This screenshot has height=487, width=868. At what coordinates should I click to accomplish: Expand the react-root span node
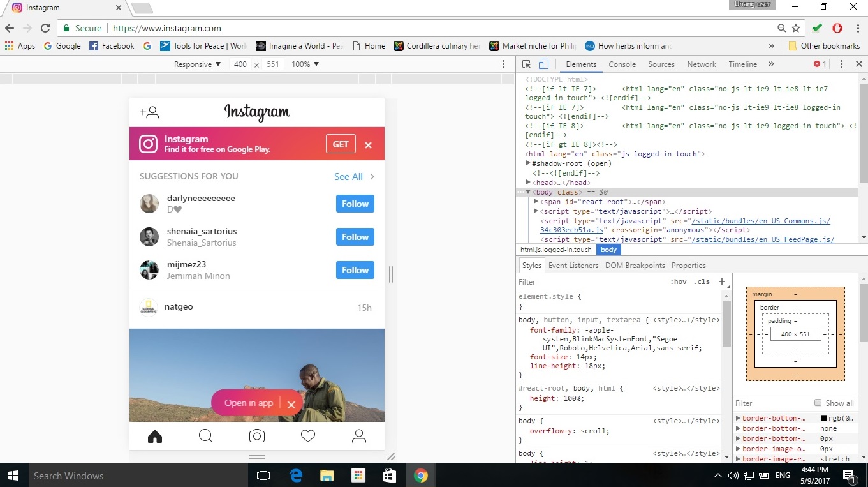[536, 202]
